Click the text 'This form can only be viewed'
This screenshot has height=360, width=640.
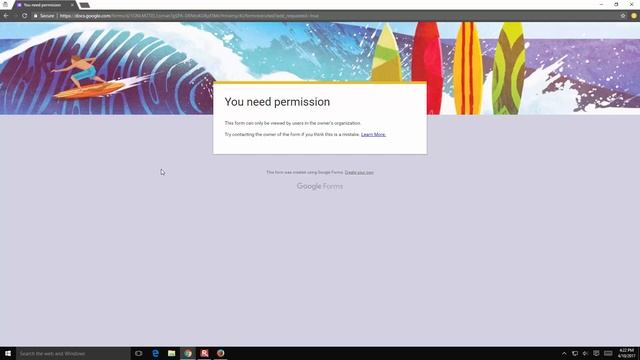[x=255, y=123]
